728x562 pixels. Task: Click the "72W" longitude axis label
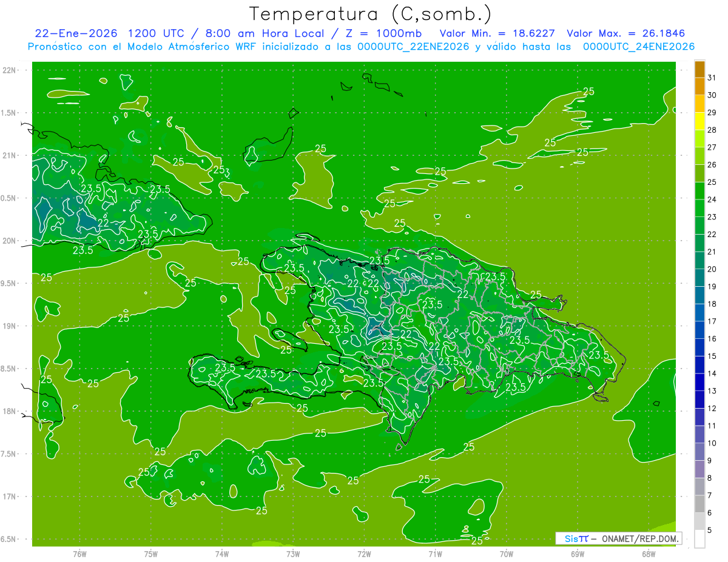(x=365, y=554)
